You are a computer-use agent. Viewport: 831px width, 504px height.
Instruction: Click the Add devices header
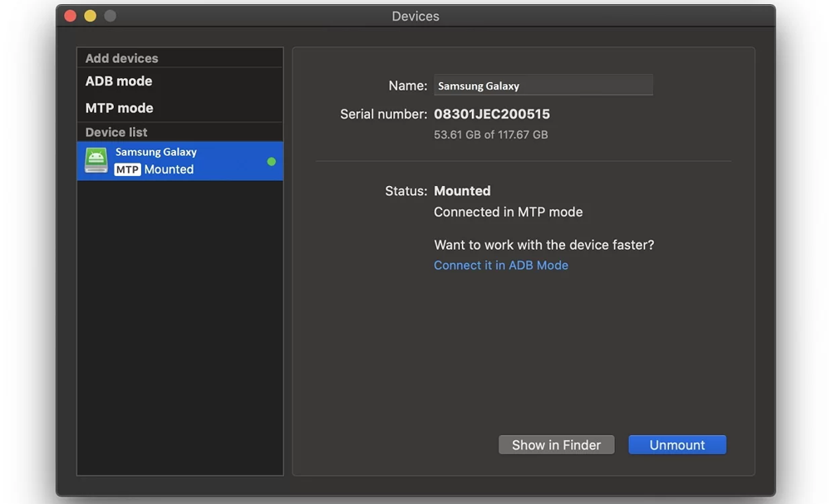coord(121,58)
